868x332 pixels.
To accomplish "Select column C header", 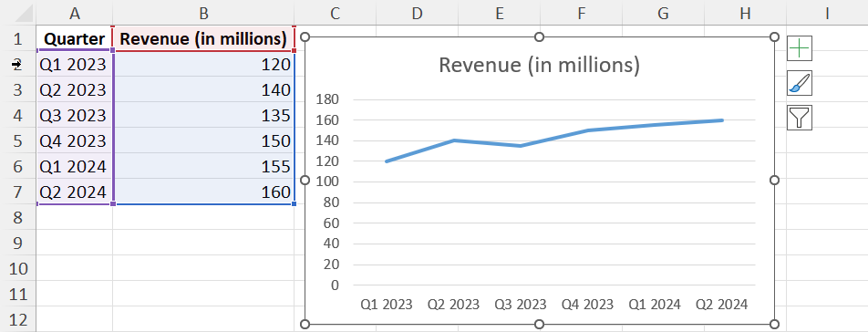I will point(335,13).
